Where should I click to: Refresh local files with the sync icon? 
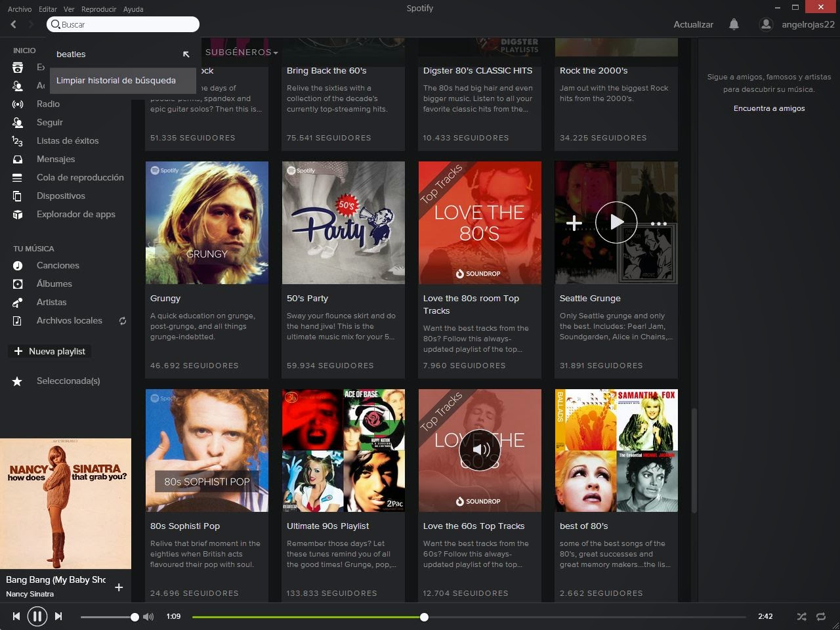(x=122, y=321)
